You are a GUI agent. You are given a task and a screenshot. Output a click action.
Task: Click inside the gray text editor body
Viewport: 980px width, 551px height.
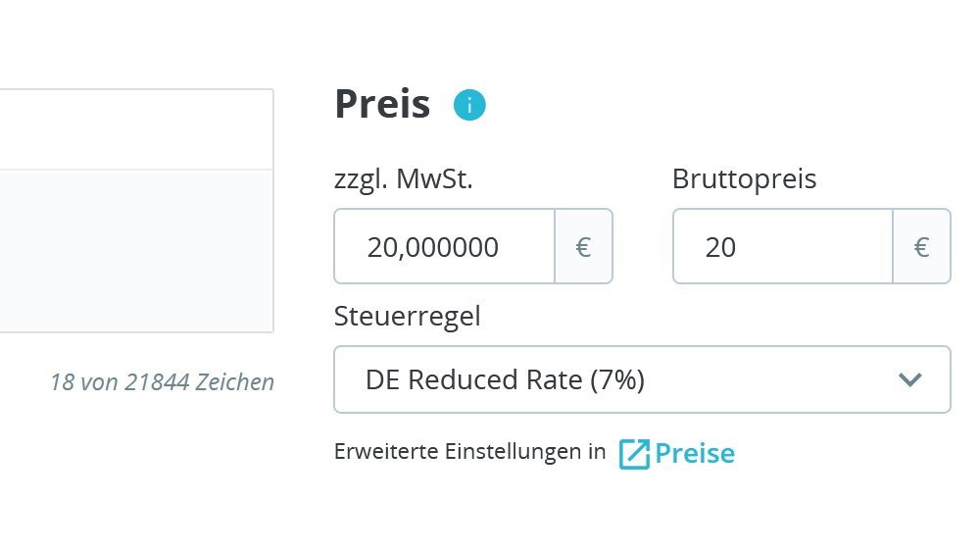136,250
